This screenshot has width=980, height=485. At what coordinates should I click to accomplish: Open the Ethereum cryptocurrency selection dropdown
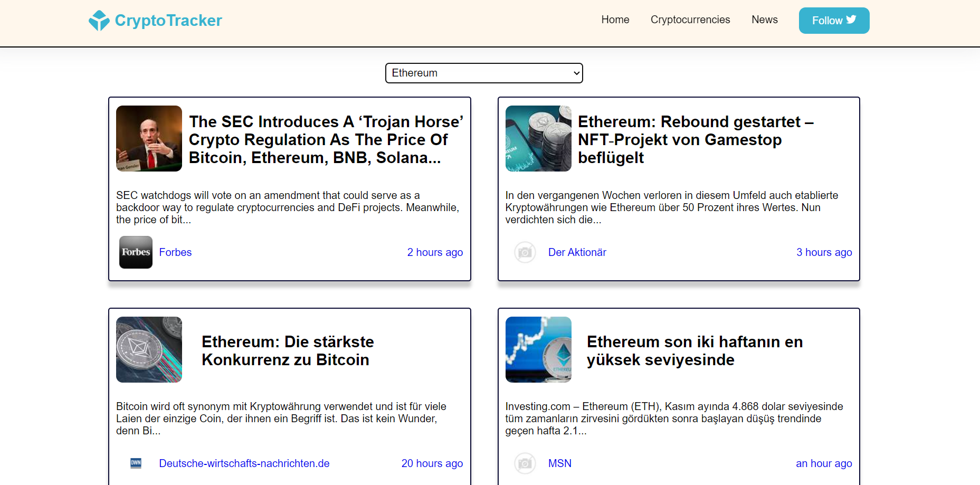(484, 73)
